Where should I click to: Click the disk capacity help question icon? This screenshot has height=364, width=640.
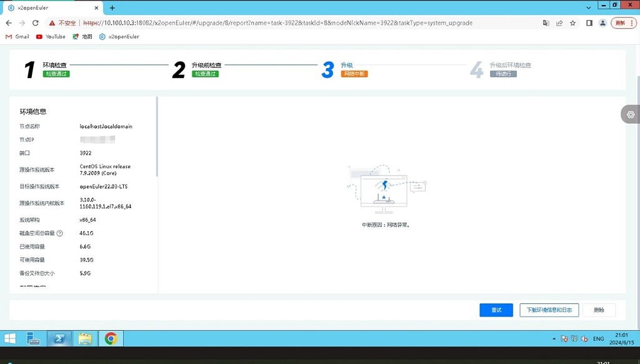pyautogui.click(x=60, y=234)
